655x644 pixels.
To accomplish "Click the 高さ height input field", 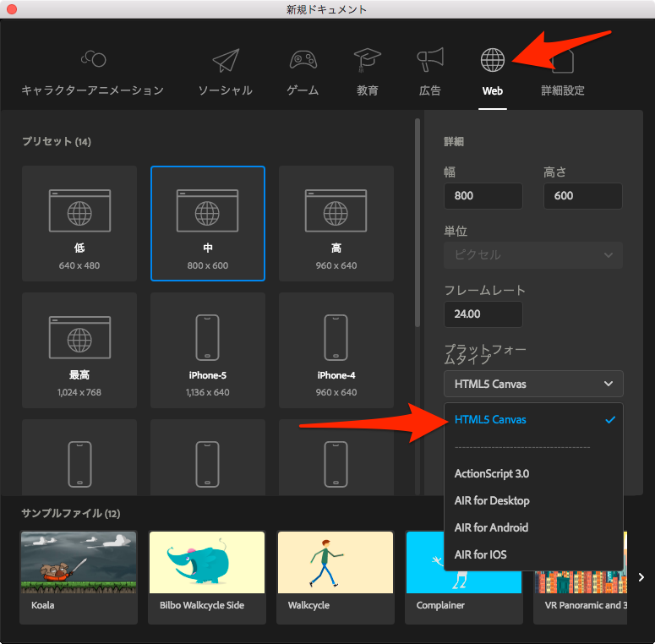I will 582,196.
